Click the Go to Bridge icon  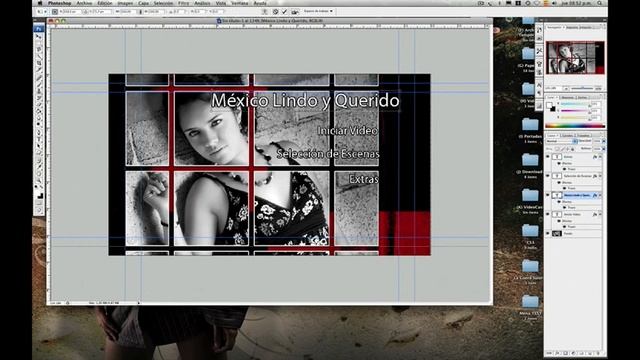pos(295,11)
